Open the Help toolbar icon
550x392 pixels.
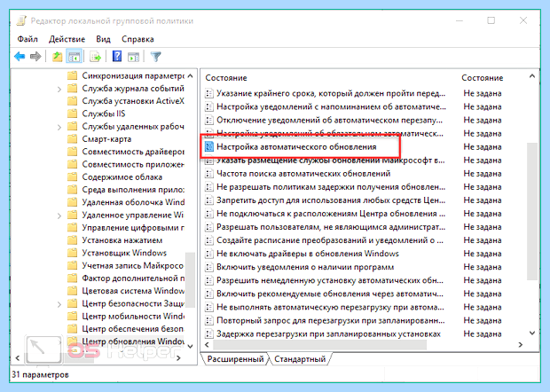point(117,57)
